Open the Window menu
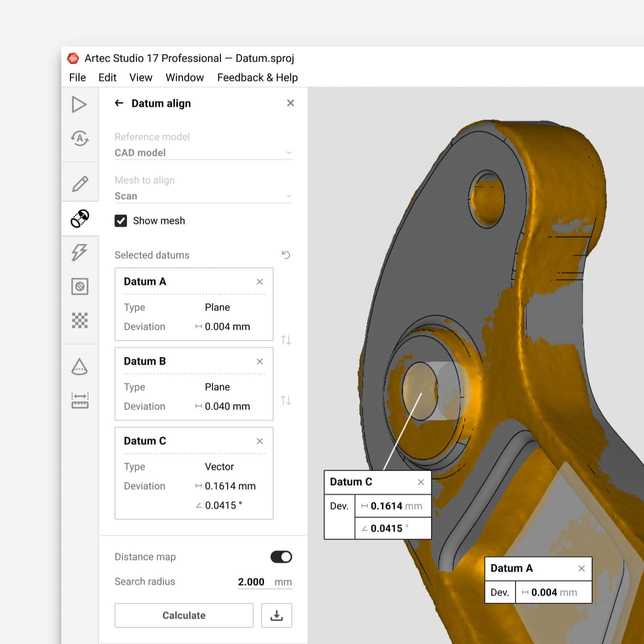Screen dimensions: 644x644 [x=184, y=78]
